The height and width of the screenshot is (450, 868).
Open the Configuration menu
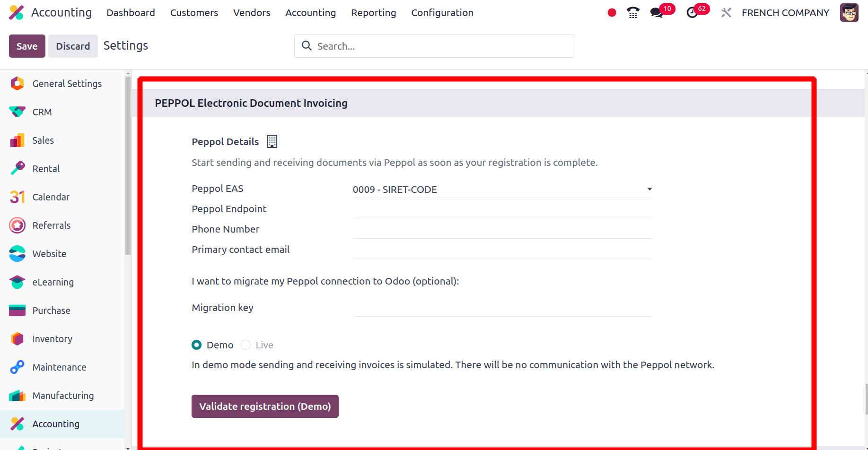[442, 13]
